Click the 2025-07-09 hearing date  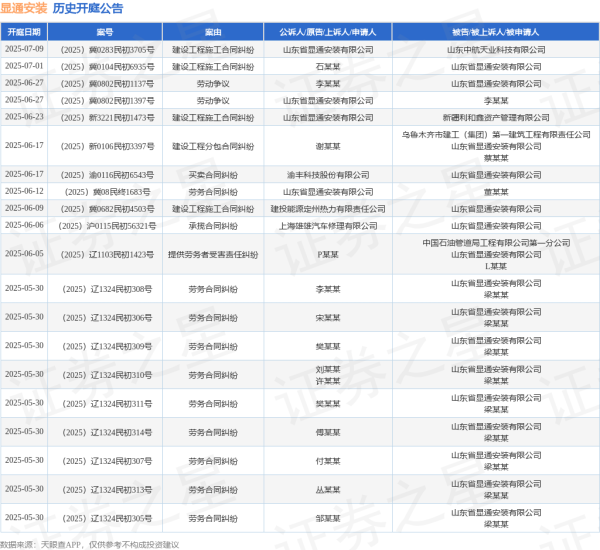tap(24, 49)
